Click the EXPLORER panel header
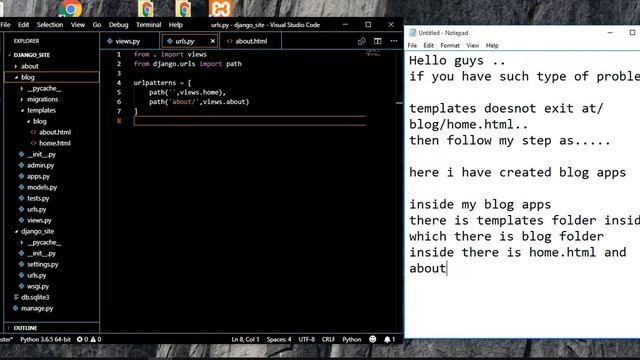640x360 pixels. [27, 41]
